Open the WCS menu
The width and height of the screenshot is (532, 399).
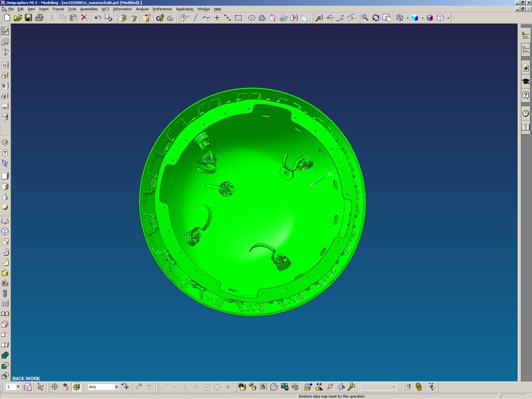coord(106,9)
